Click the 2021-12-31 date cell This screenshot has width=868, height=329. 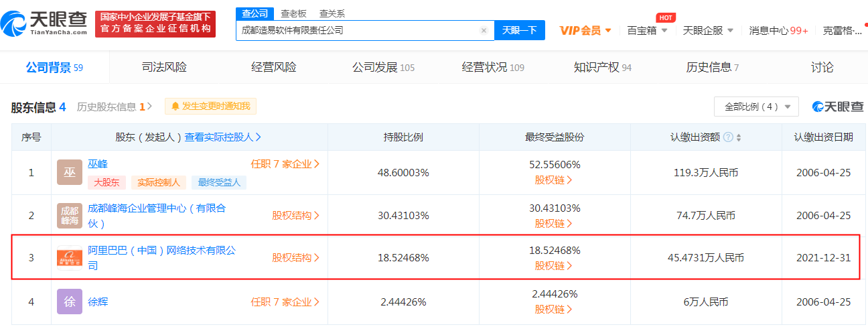(x=823, y=258)
